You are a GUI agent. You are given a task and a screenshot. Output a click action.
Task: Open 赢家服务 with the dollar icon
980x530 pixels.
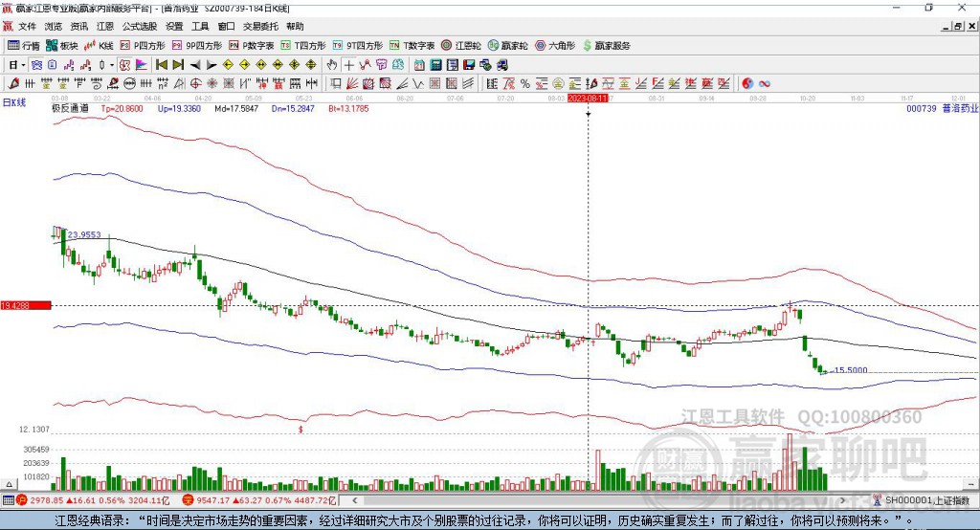click(607, 46)
